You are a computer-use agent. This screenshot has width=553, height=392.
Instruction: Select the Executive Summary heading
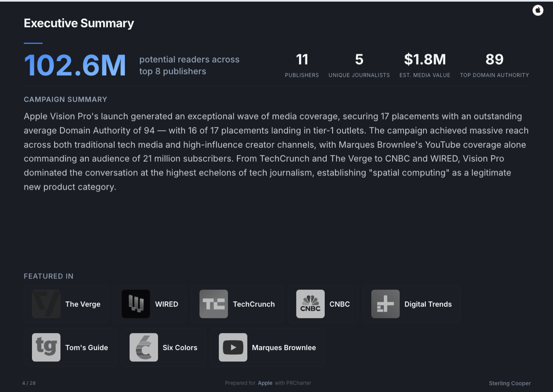click(79, 23)
